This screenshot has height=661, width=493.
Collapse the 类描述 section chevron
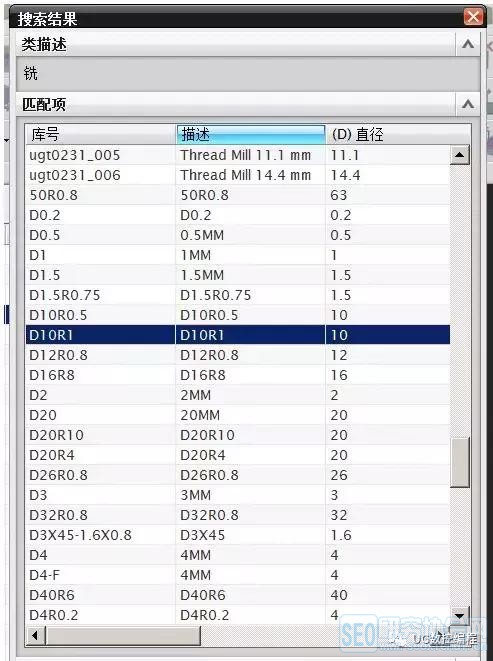468,44
